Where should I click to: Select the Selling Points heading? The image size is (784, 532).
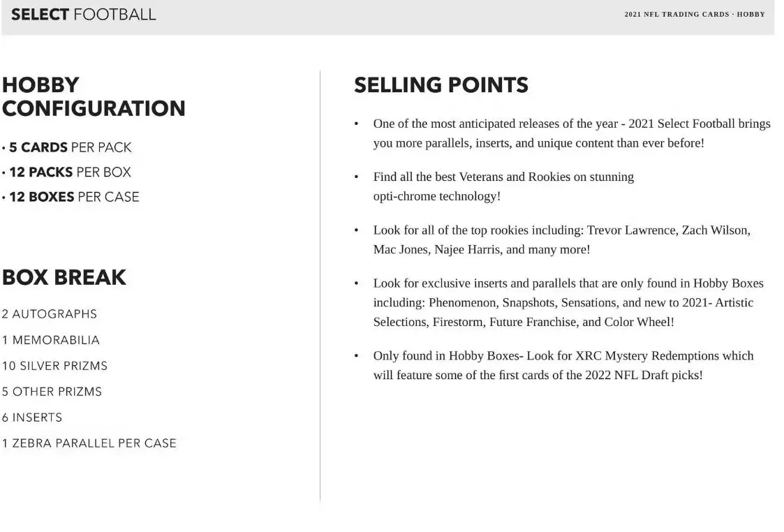tap(441, 85)
